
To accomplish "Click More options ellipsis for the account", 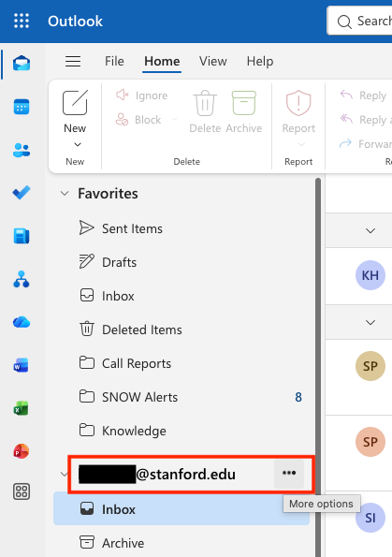I will point(289,473).
